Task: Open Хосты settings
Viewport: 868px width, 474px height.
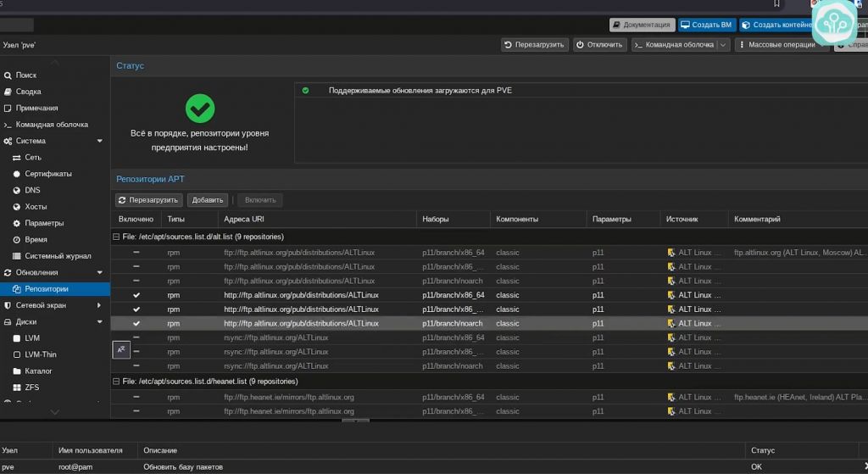Action: point(36,207)
